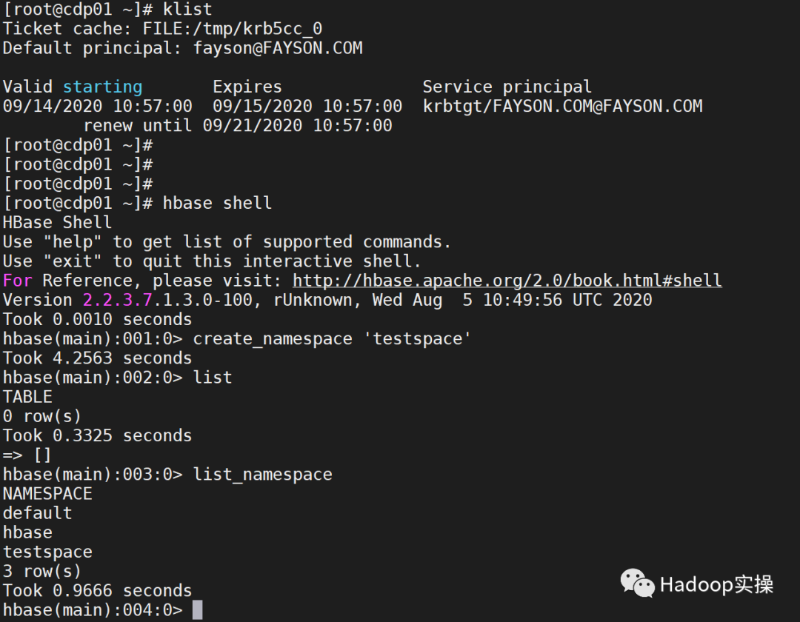Click the 'Took 4.2563 seconds' line
Screen dimensions: 800x622
point(97,358)
